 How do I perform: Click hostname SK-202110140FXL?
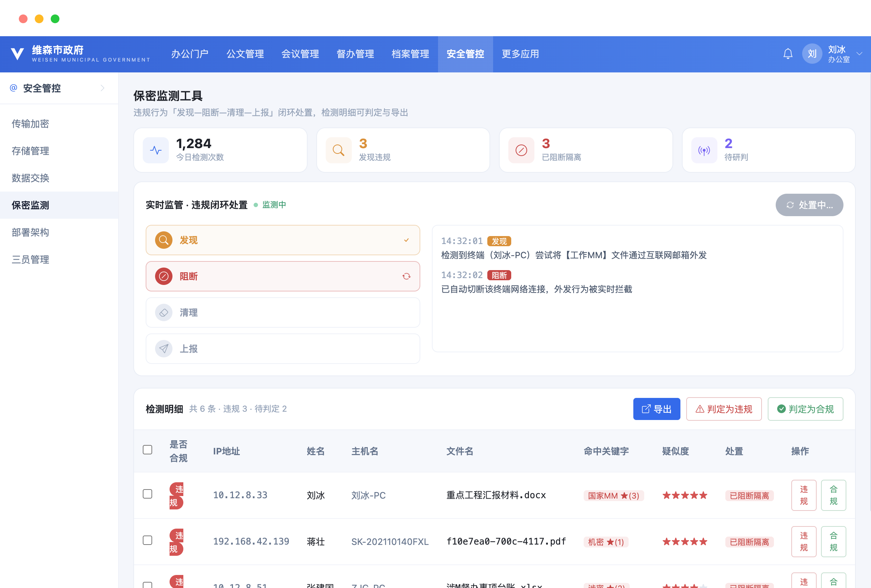coord(390,542)
